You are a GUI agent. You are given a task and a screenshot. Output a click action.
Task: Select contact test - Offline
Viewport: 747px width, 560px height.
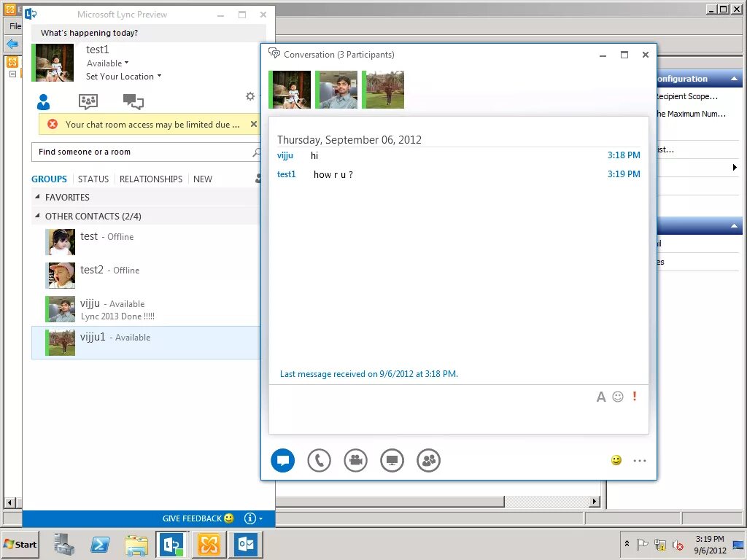[146, 242]
